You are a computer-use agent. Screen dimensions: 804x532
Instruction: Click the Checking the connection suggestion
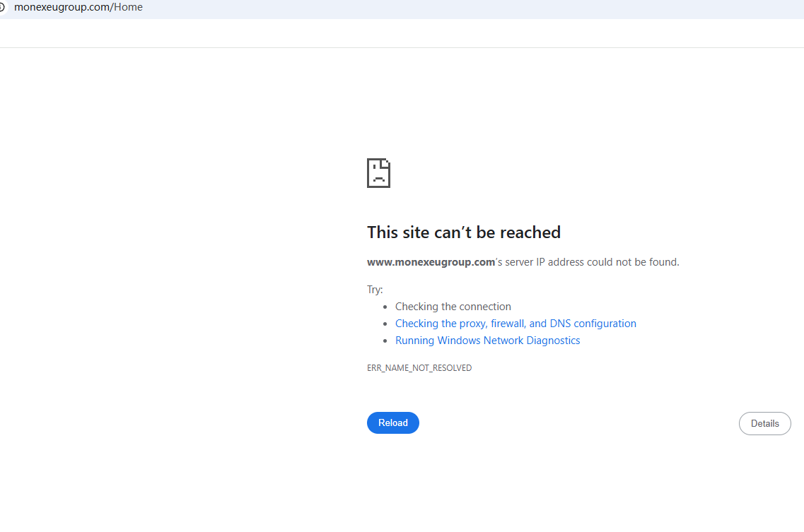[x=453, y=307]
